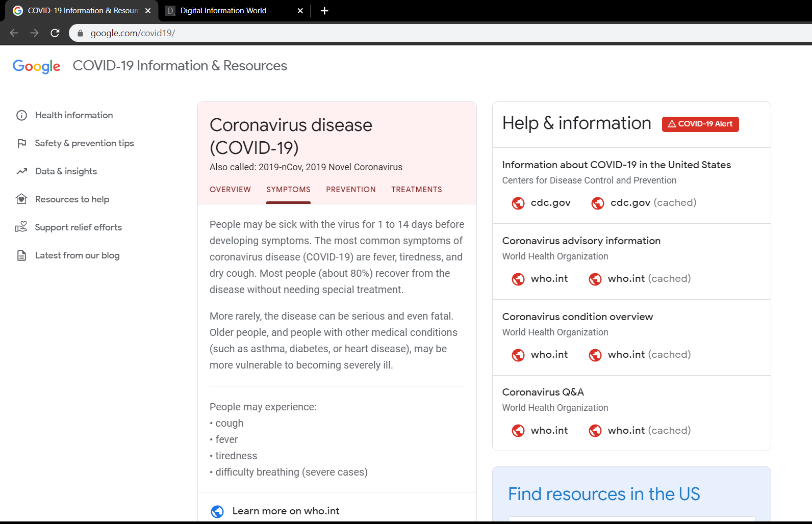Image resolution: width=812 pixels, height=524 pixels.
Task: Click the padlock icon in address bar
Action: (x=80, y=33)
